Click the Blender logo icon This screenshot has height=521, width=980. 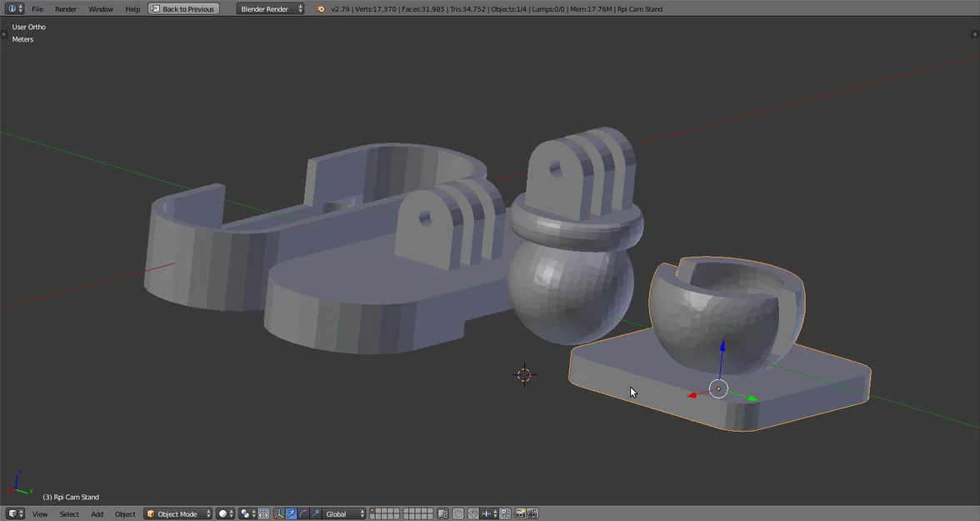[x=321, y=9]
